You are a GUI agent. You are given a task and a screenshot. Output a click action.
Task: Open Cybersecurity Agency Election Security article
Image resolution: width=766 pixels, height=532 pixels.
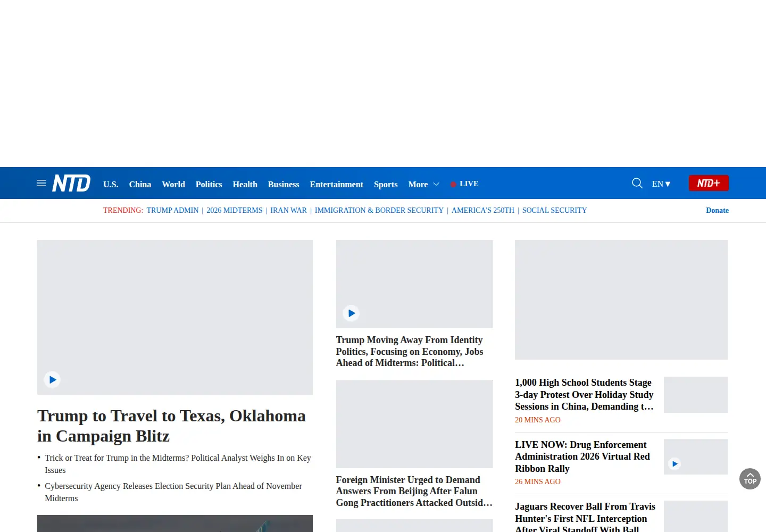coord(173,492)
